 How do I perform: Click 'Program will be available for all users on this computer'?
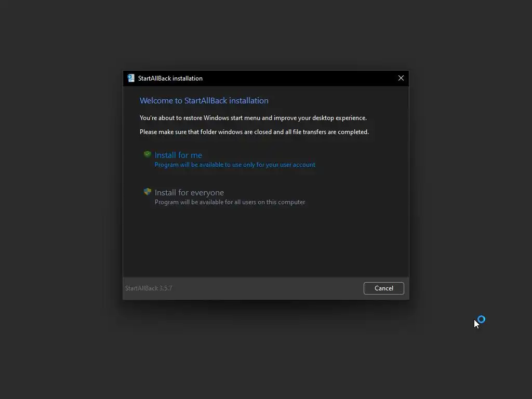[x=230, y=202]
